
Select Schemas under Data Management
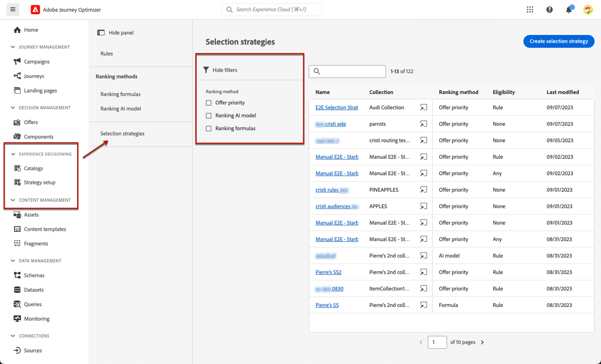click(x=34, y=275)
